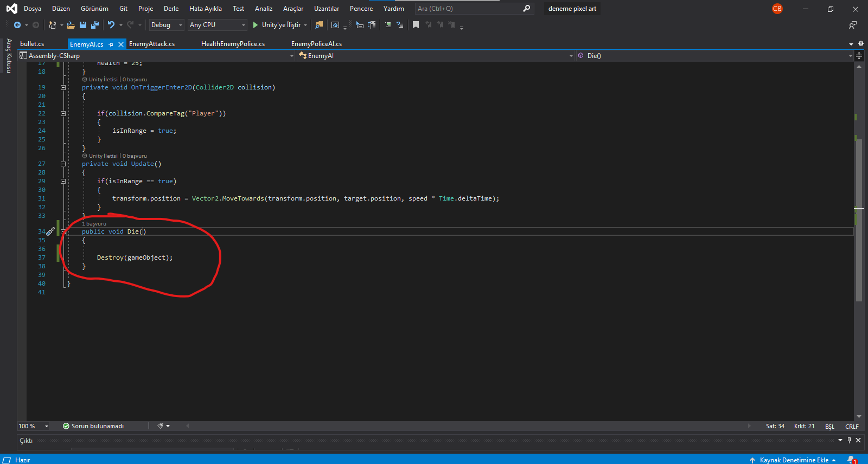Click the scroll down arrow of editor
Viewport: 868px width, 464px height.
pos(859,416)
